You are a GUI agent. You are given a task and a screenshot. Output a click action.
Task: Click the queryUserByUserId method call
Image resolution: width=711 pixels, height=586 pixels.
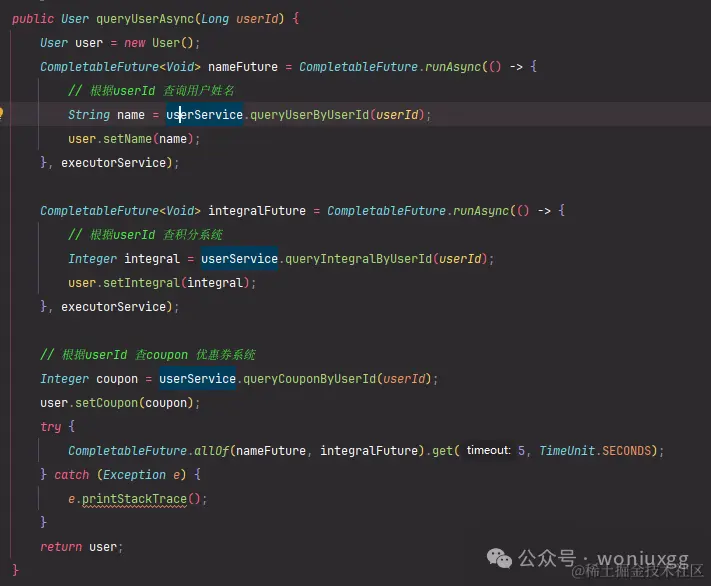coord(309,115)
